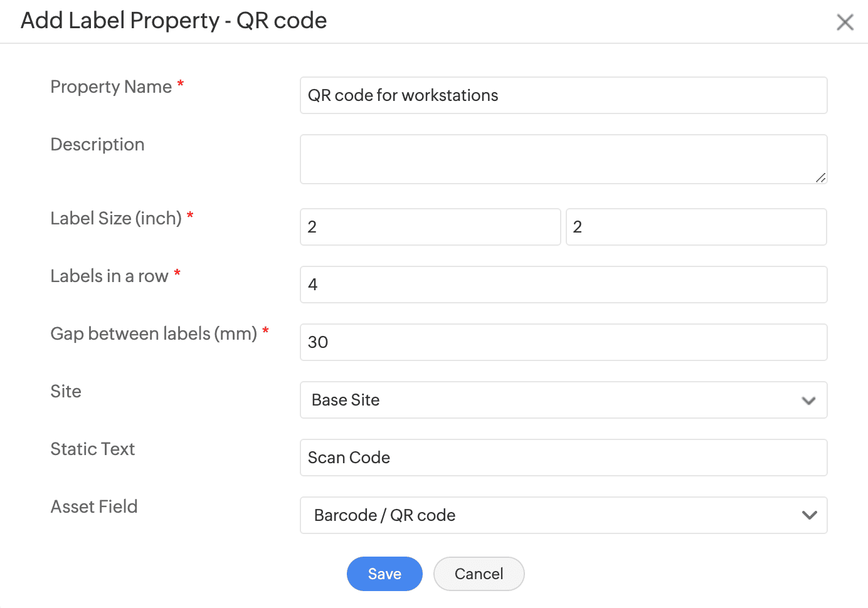
Task: Click the Gap between labels (mm) label
Action: point(154,333)
